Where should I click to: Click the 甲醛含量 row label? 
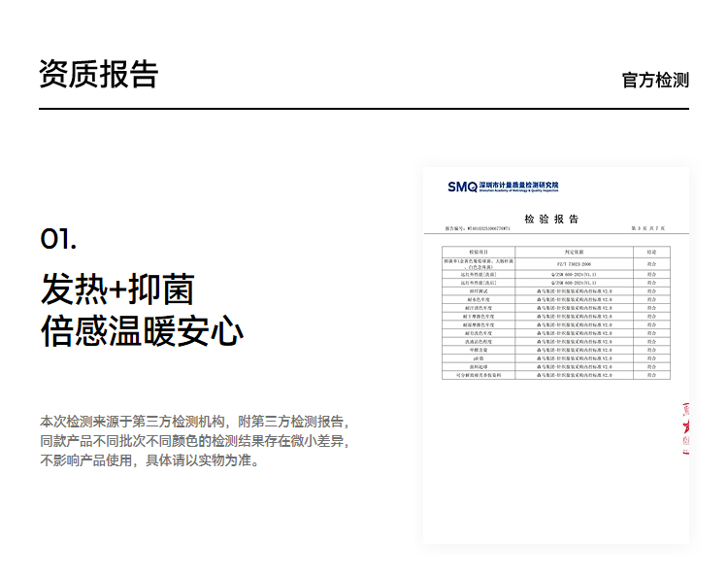pos(479,350)
